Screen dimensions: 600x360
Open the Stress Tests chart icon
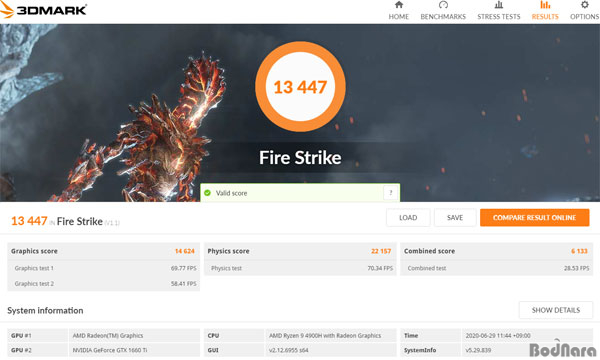499,5
